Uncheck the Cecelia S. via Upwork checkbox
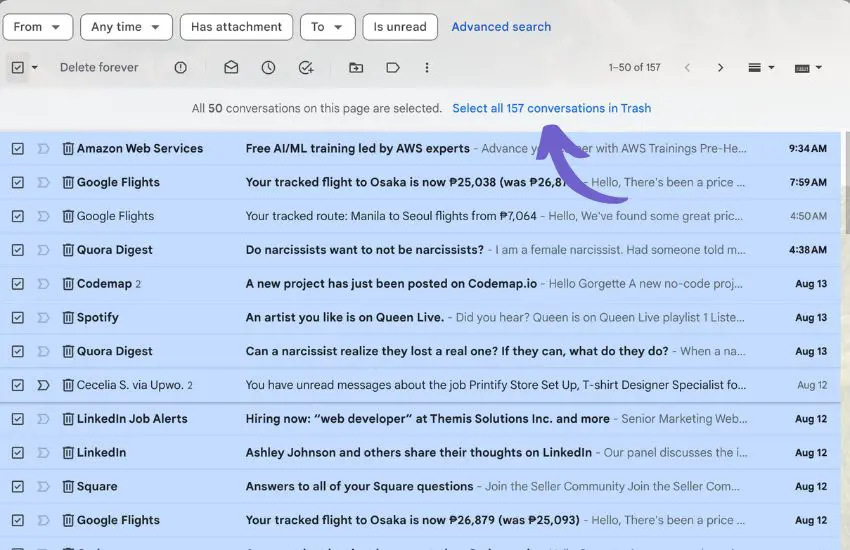The width and height of the screenshot is (850, 550). coord(17,385)
